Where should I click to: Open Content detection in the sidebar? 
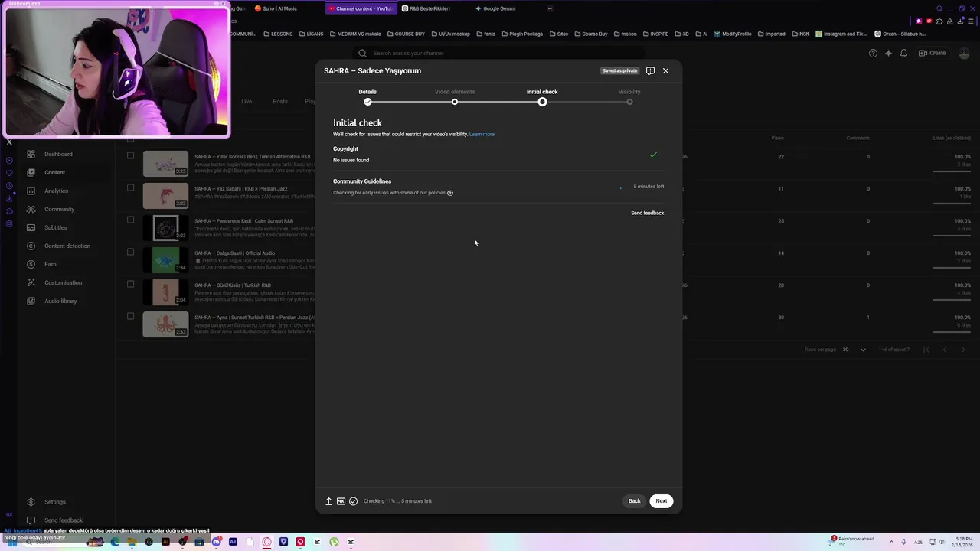67,246
